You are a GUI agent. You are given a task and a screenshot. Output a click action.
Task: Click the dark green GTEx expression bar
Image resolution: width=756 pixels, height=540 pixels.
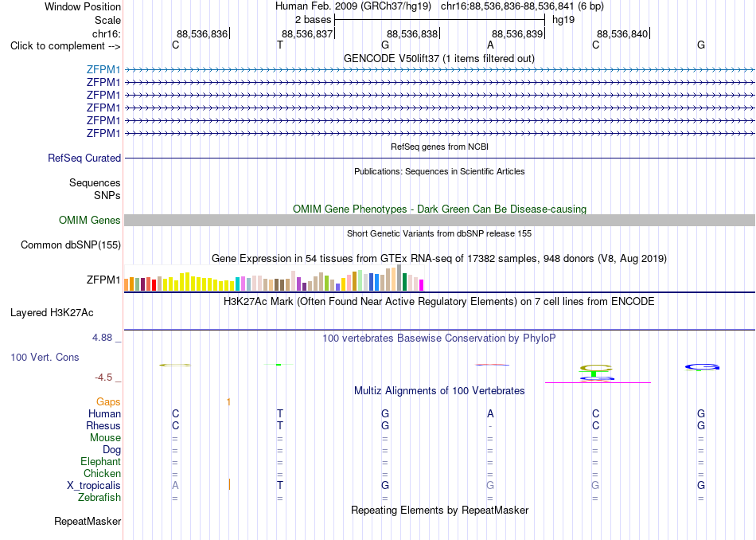(x=404, y=282)
